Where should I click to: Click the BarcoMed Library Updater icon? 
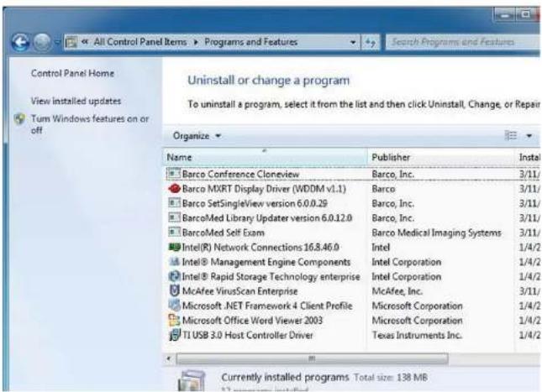pyautogui.click(x=174, y=217)
